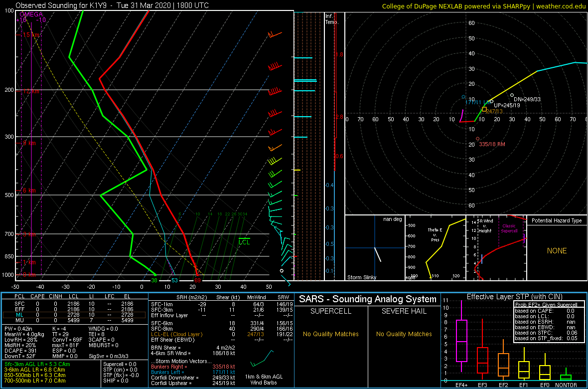This screenshot has width=588, height=389.
Task: Click No Quality Matches under SEVERE HAIL
Action: [404, 334]
